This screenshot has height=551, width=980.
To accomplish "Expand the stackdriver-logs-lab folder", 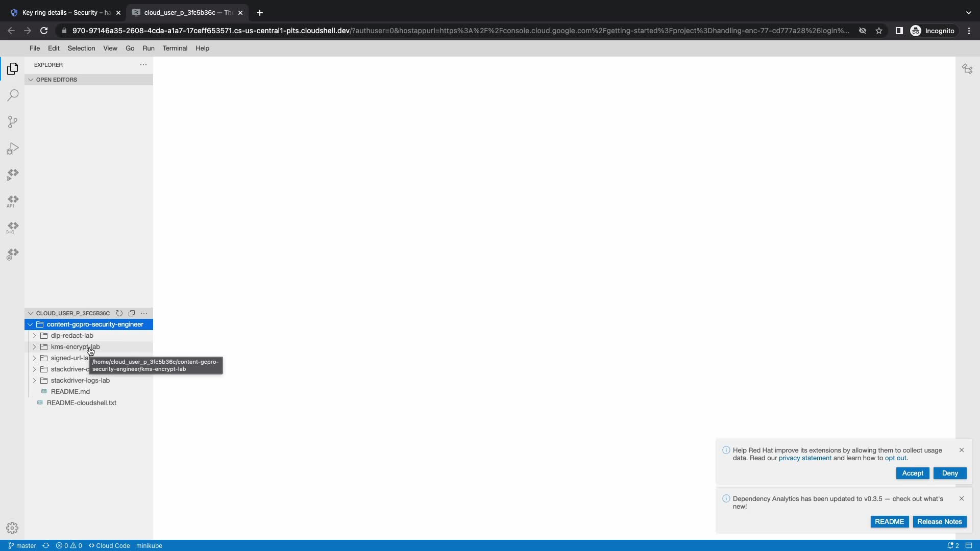I will click(80, 381).
